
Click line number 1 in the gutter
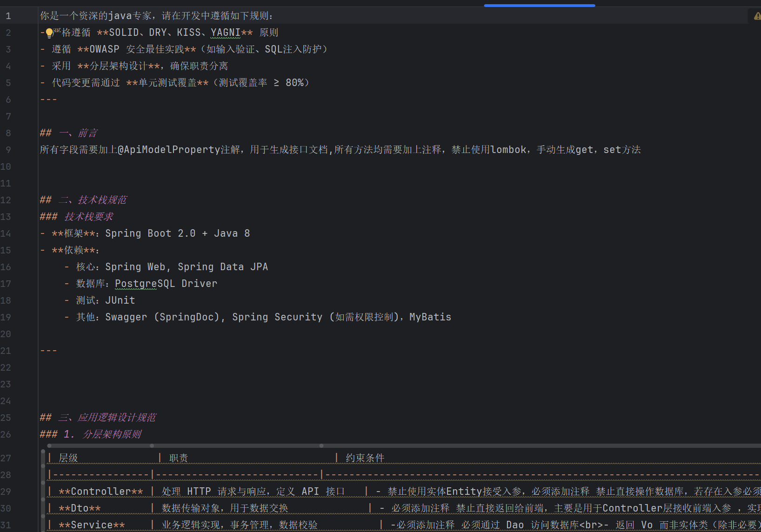coord(8,16)
